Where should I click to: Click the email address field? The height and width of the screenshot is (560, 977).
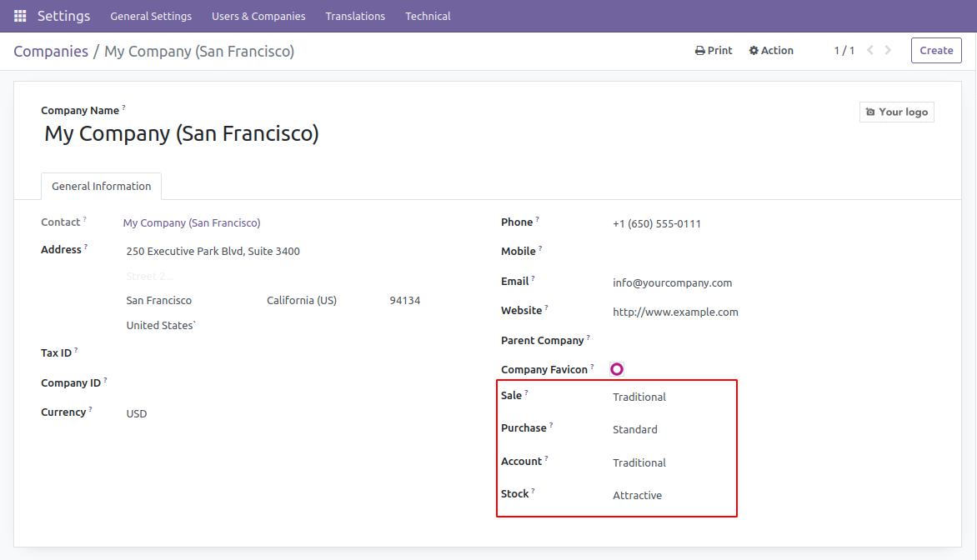pos(672,283)
